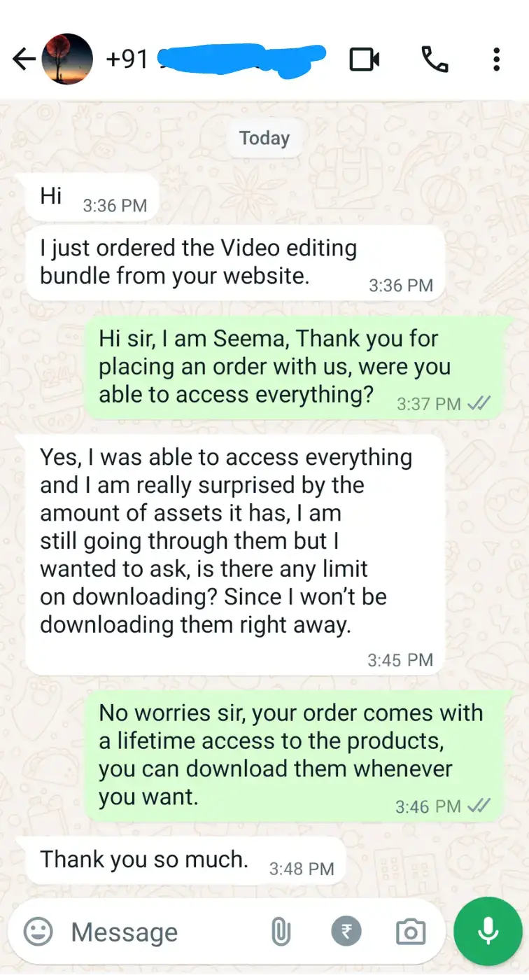Tap the "Today" date label
This screenshot has height=980, width=529.
pos(264,138)
